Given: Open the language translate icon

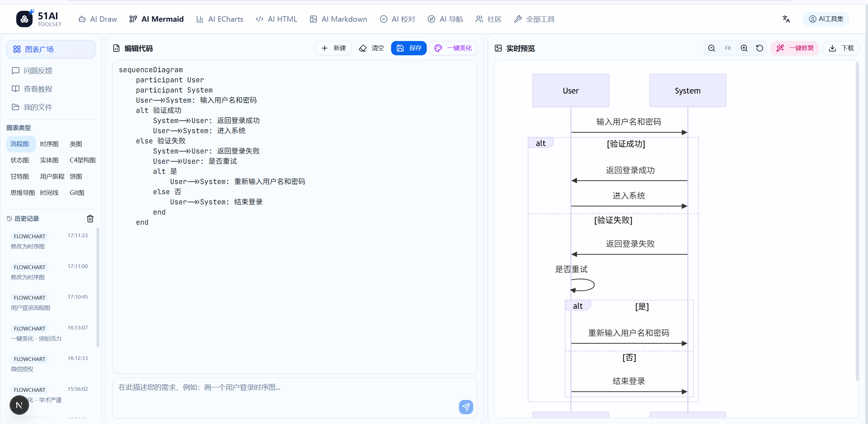Looking at the screenshot, I should coord(786,19).
